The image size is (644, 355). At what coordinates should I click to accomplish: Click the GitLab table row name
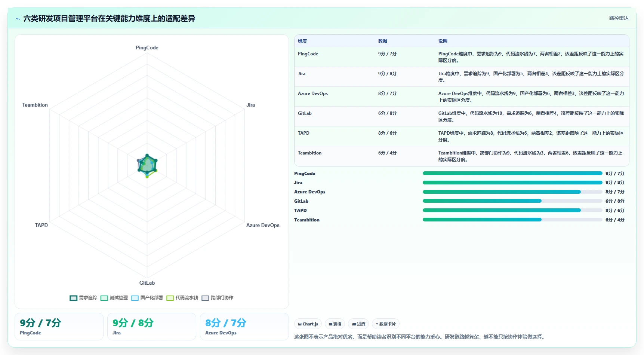tap(305, 113)
